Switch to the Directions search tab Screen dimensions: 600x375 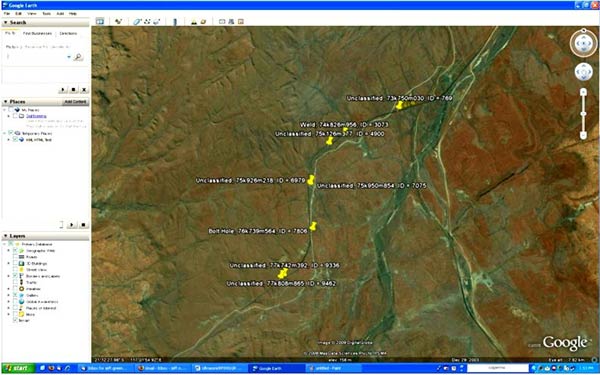coord(68,33)
